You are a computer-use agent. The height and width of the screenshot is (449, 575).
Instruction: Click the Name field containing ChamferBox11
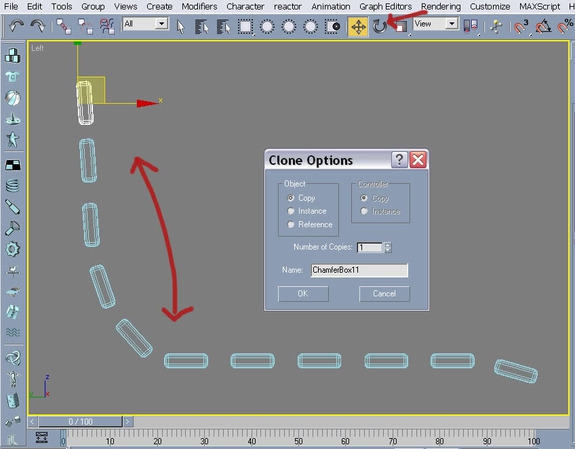359,270
